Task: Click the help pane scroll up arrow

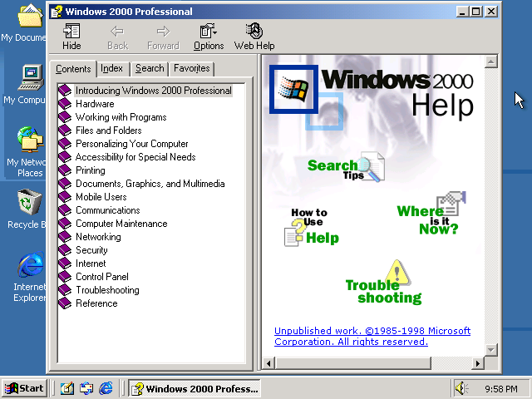Action: click(491, 62)
